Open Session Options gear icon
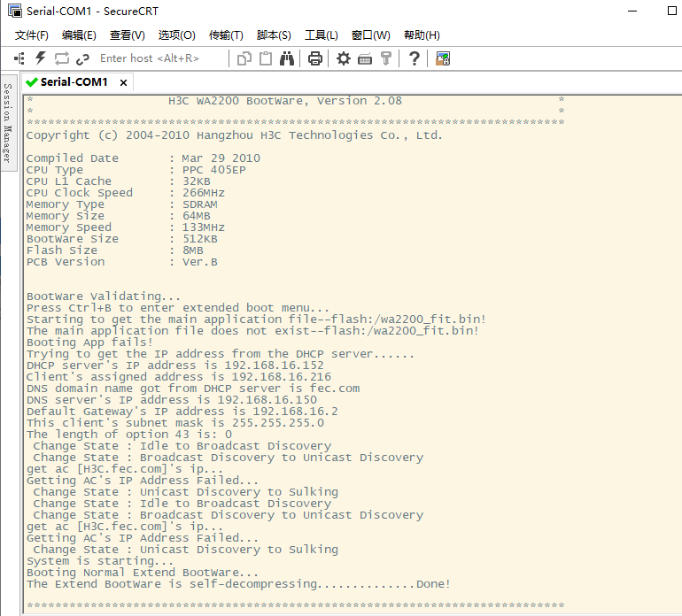This screenshot has height=616, width=682. tap(343, 58)
